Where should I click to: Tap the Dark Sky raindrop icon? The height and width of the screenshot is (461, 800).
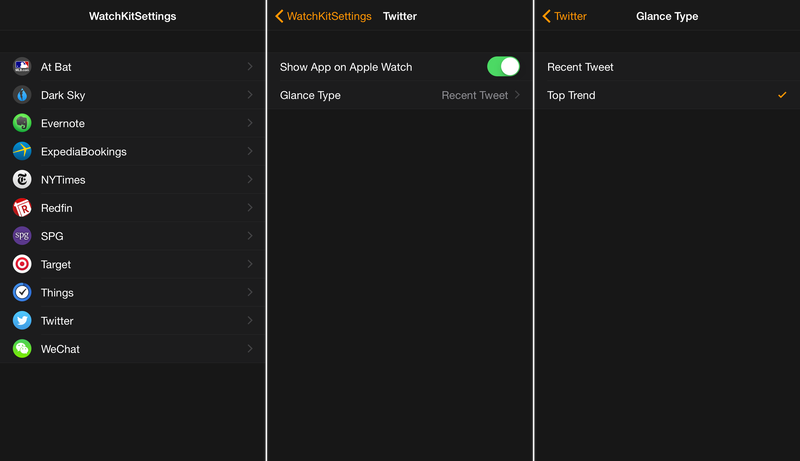(22, 95)
